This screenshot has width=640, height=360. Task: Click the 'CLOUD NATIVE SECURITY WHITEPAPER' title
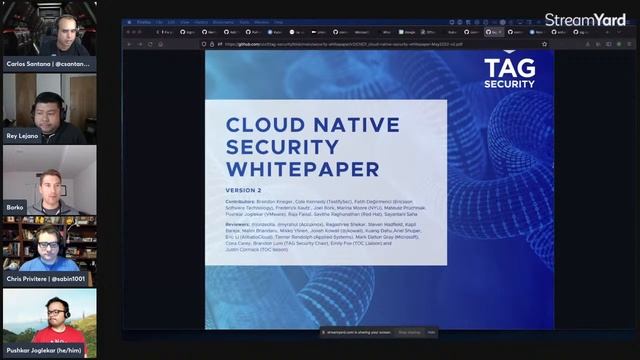[313, 147]
